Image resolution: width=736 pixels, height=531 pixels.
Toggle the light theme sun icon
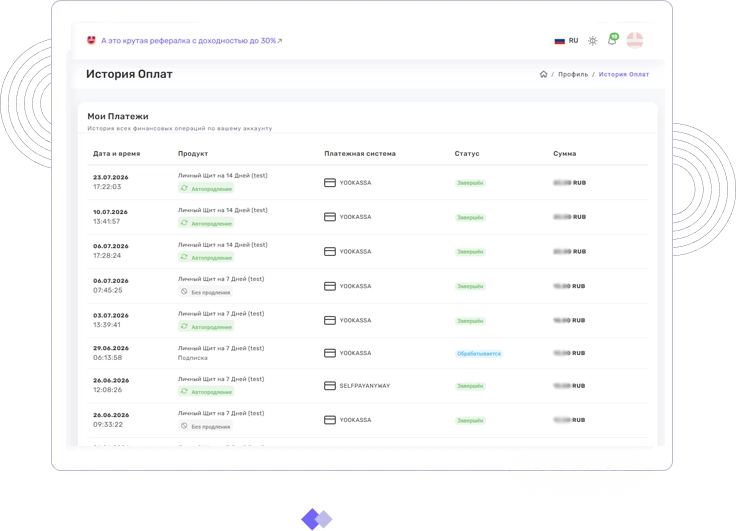tap(593, 41)
